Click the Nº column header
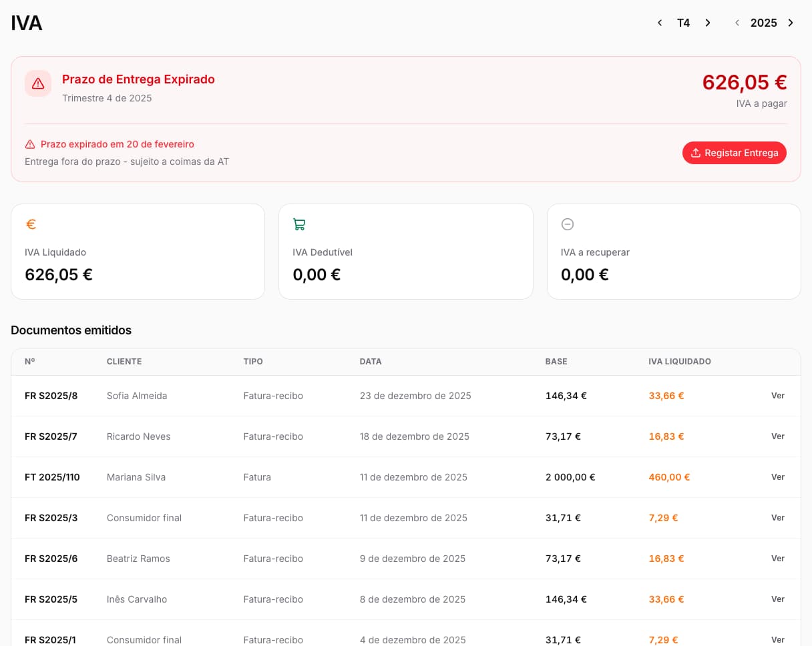The height and width of the screenshot is (646, 812). point(30,362)
